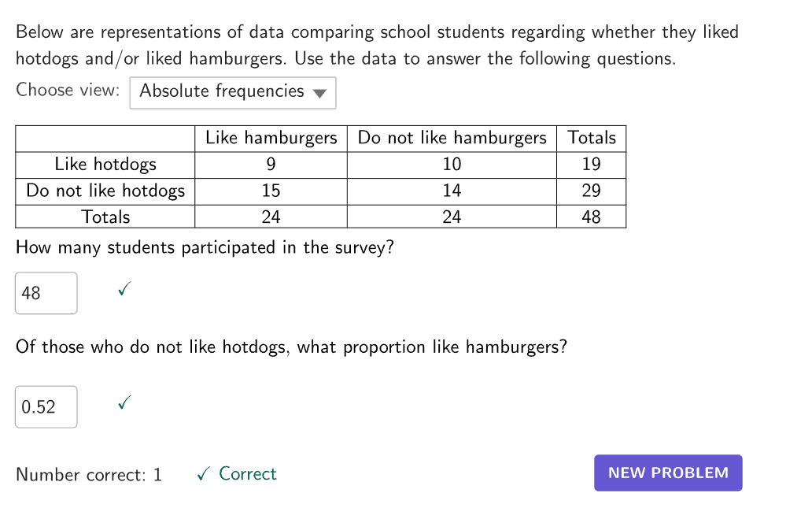Select the Do not like hamburgers column header
The width and height of the screenshot is (812, 508).
click(452, 138)
